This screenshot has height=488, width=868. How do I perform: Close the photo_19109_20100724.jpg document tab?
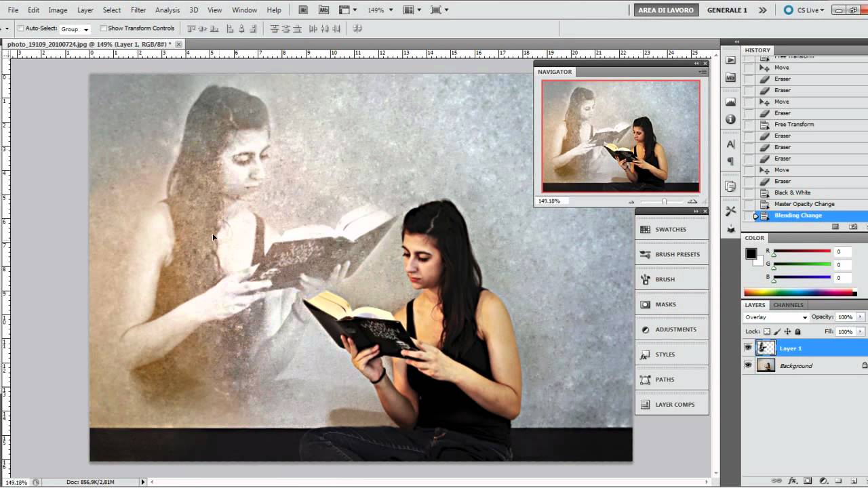point(178,44)
